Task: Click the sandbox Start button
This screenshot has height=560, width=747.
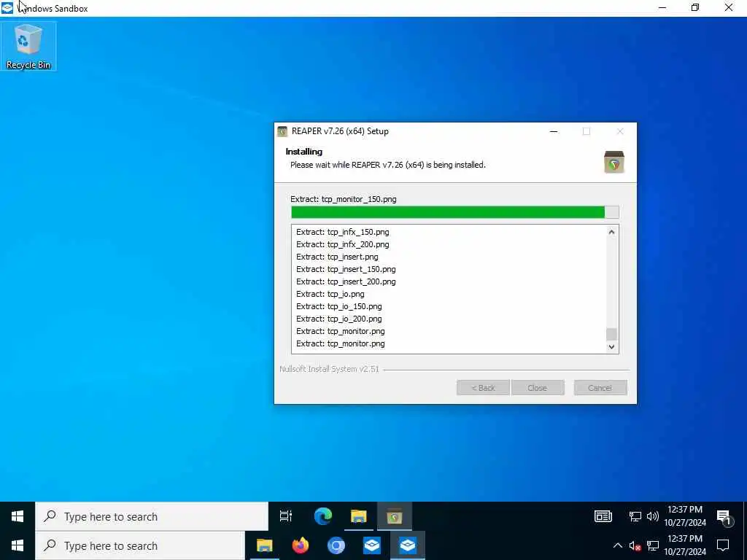Action: pyautogui.click(x=18, y=516)
